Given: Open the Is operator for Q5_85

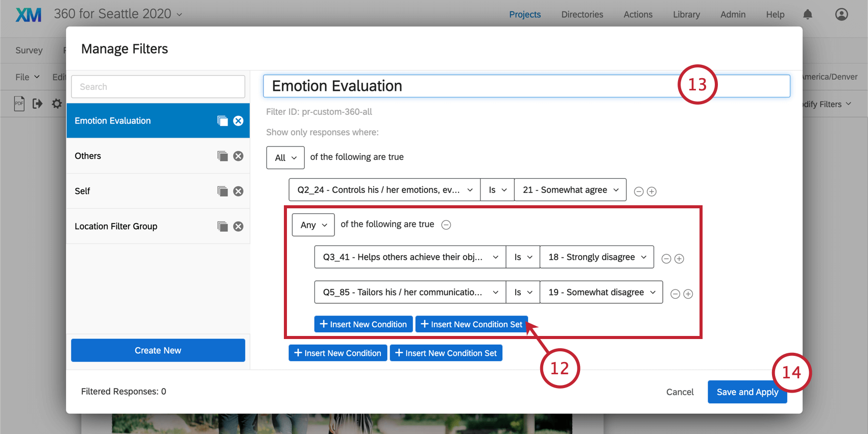Looking at the screenshot, I should pyautogui.click(x=523, y=292).
